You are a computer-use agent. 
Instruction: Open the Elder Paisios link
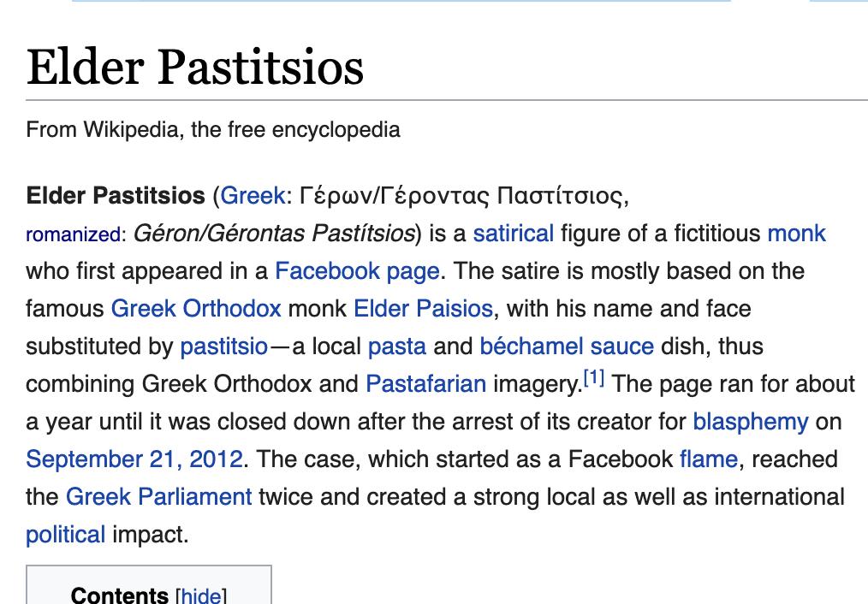[x=423, y=309]
